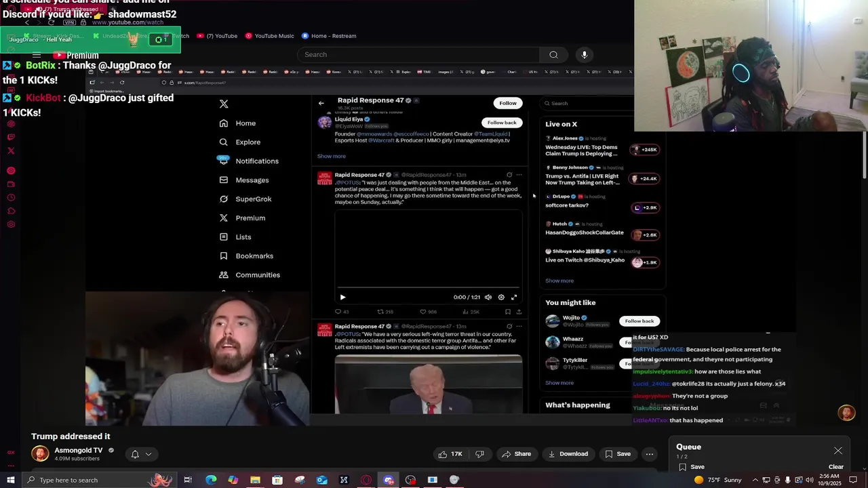The height and width of the screenshot is (488, 868).
Task: Bookmark the Middle East tweet
Action: [508, 312]
